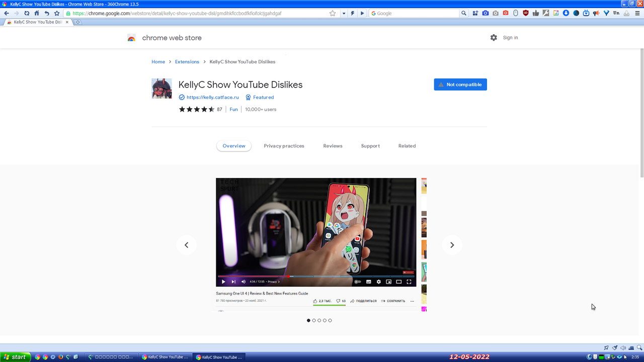Click the apps grid plus extension icon

[x=475, y=13]
